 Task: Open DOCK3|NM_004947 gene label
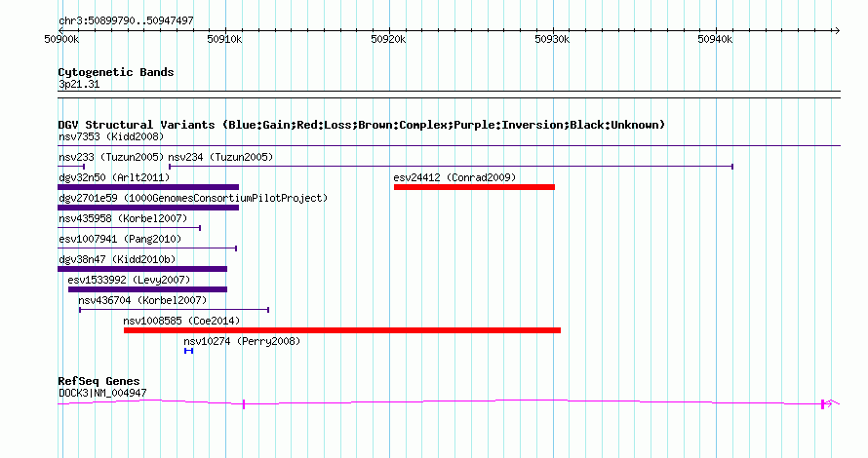pos(102,394)
